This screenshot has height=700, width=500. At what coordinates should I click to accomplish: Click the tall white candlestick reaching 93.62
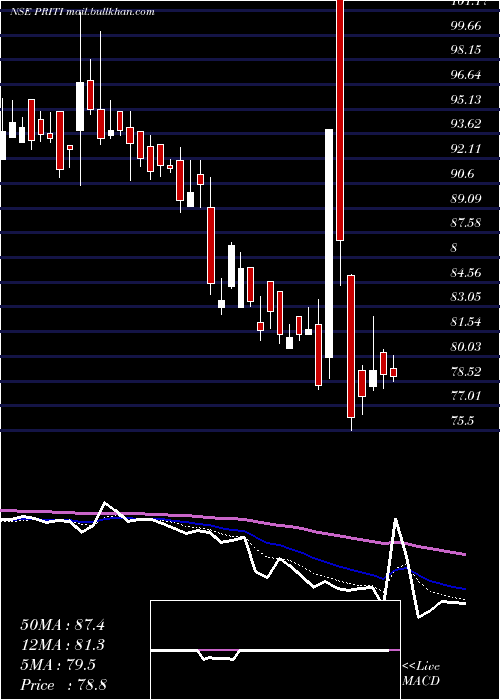click(x=329, y=243)
